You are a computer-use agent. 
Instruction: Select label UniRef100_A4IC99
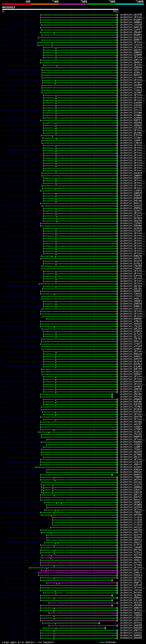pyautogui.click(x=131, y=603)
